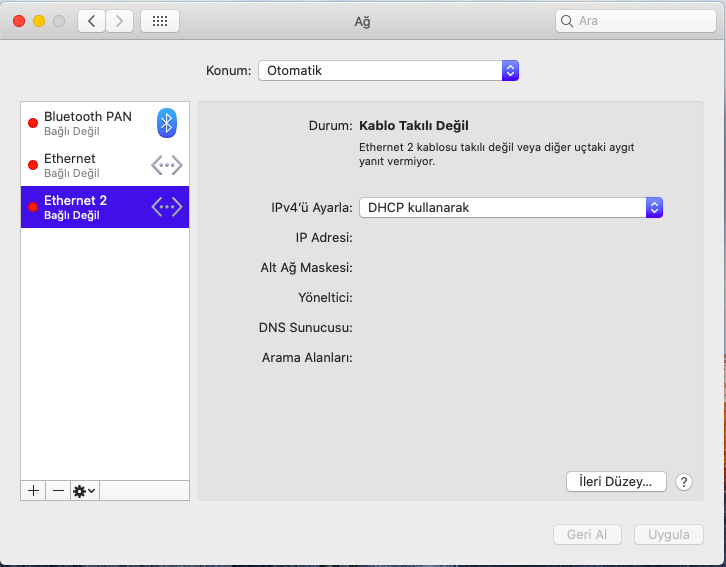Screen dimensions: 726x567
Task: Go back with the left arrow button
Action: [92, 21]
